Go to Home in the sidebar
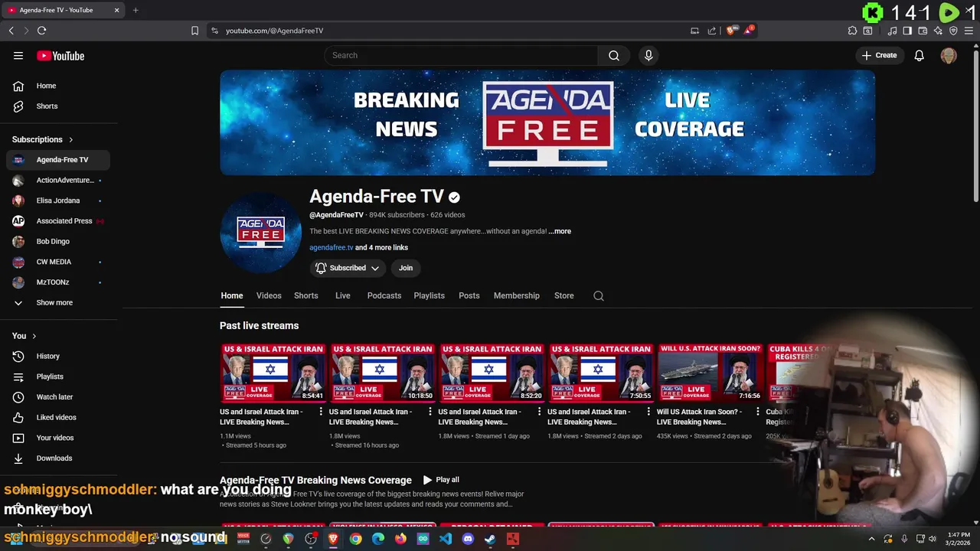 click(59, 86)
